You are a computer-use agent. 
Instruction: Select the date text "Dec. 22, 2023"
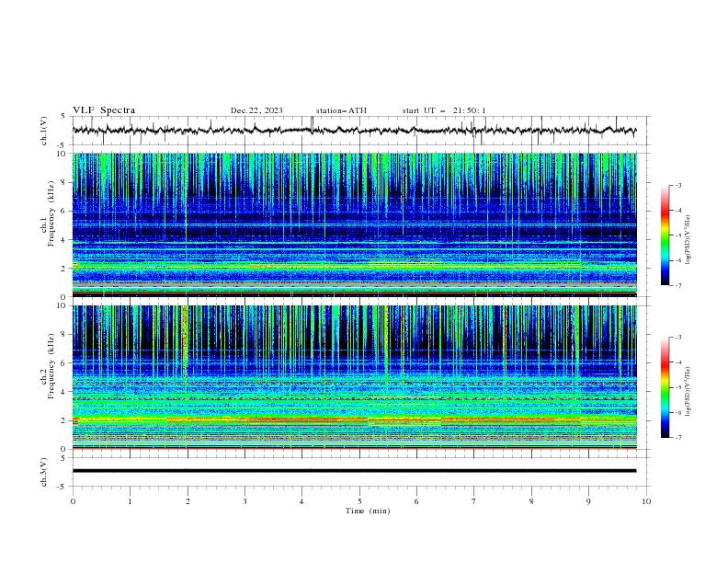[x=256, y=110]
